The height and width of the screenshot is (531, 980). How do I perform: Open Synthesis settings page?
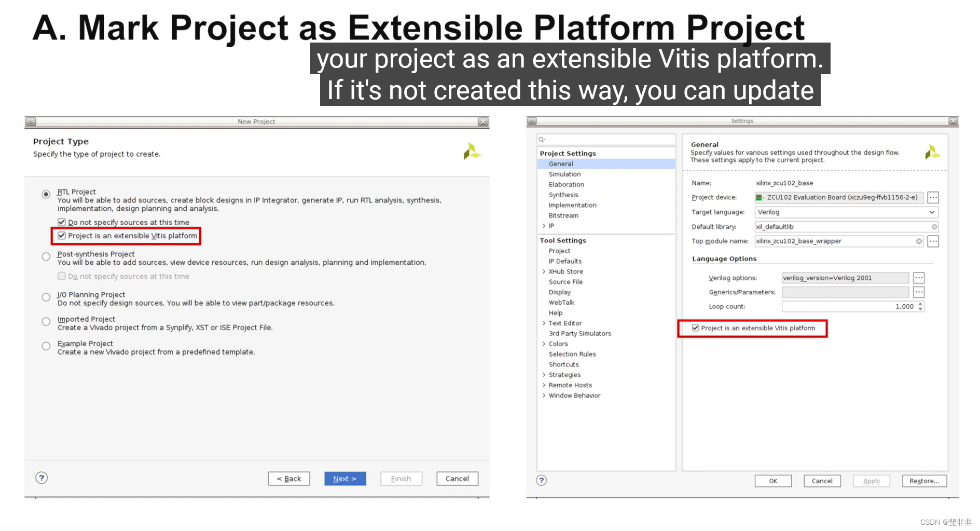563,195
